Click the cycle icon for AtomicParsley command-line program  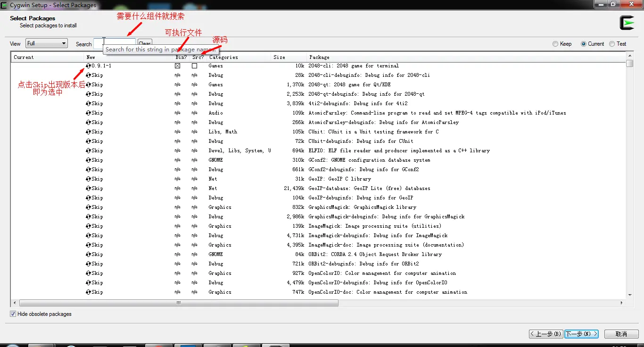point(88,113)
